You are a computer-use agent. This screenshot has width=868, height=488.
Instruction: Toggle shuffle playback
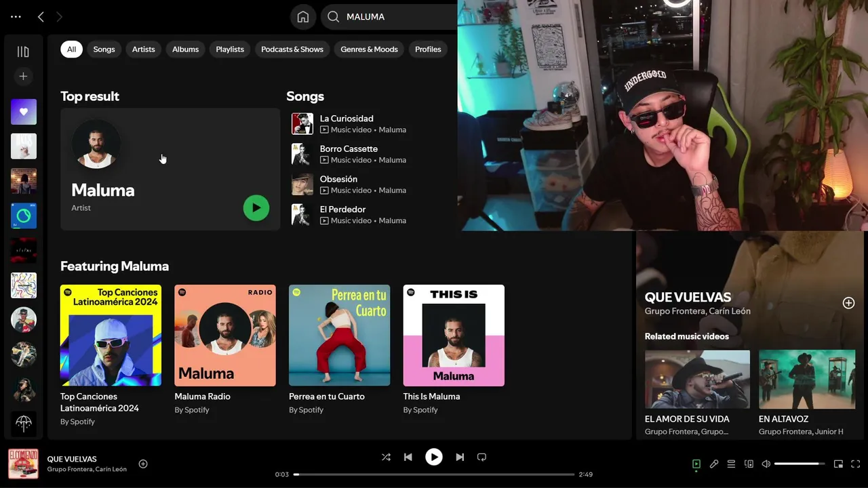386,457
